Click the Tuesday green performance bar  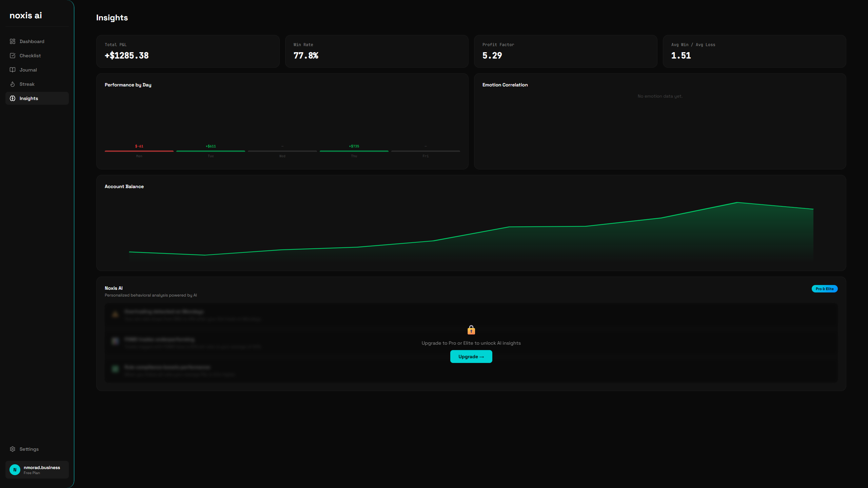(211, 151)
